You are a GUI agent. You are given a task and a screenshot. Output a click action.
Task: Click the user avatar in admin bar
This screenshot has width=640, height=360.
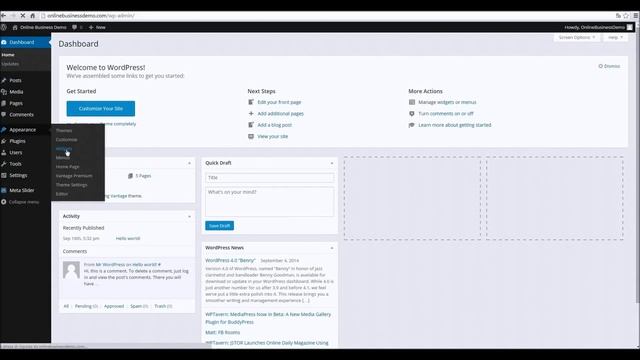pyautogui.click(x=630, y=27)
